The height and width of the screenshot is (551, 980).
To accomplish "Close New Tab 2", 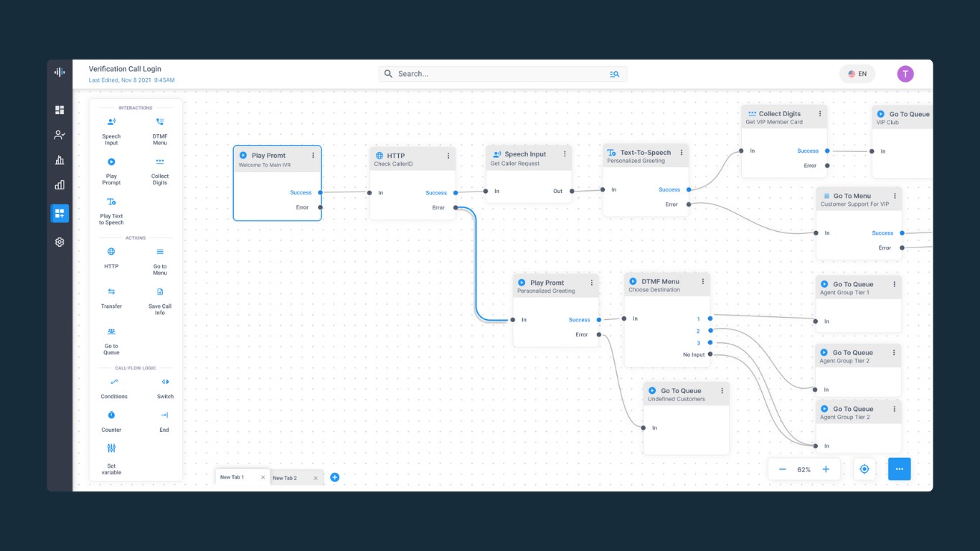I will click(316, 478).
